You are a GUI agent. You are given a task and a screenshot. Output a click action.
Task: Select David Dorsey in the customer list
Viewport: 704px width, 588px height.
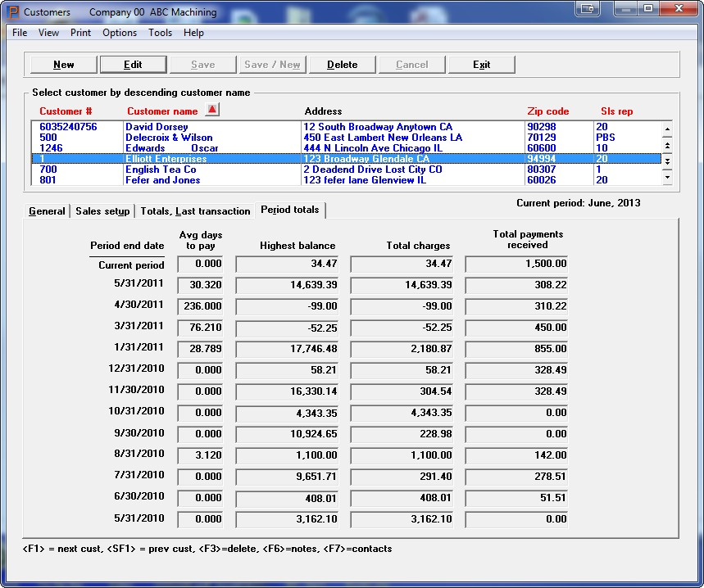click(157, 127)
